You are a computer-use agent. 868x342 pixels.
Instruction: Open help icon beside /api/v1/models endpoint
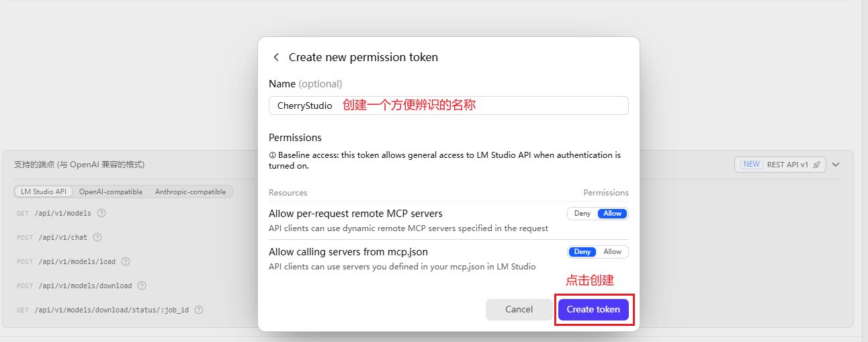(101, 213)
